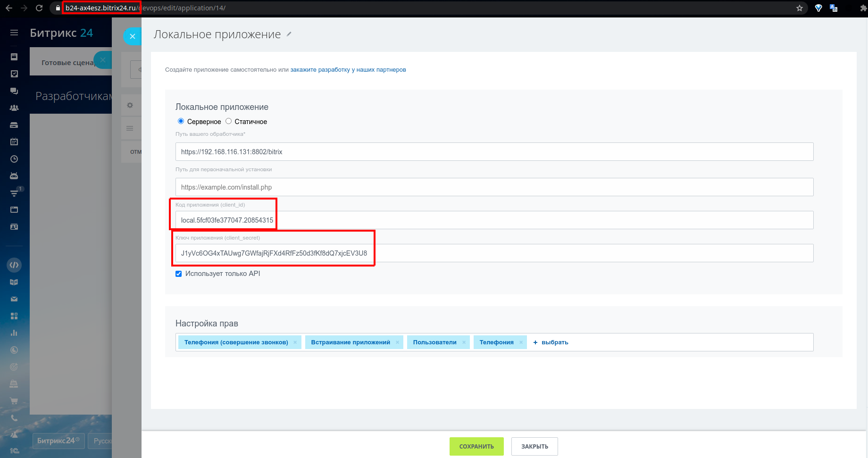868x458 pixels.
Task: Open the chat bubbles sidebar icon
Action: click(14, 91)
